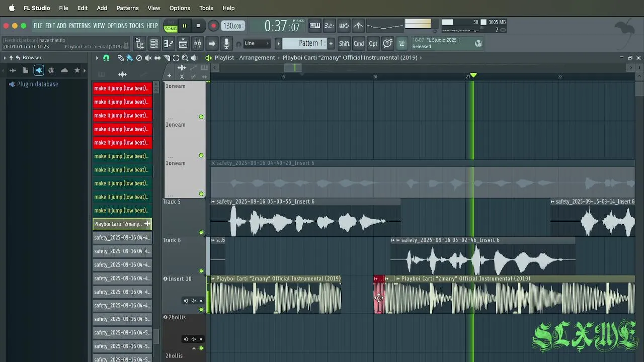This screenshot has height=362, width=644.
Task: Add a new pattern with plus button
Action: coord(331,44)
